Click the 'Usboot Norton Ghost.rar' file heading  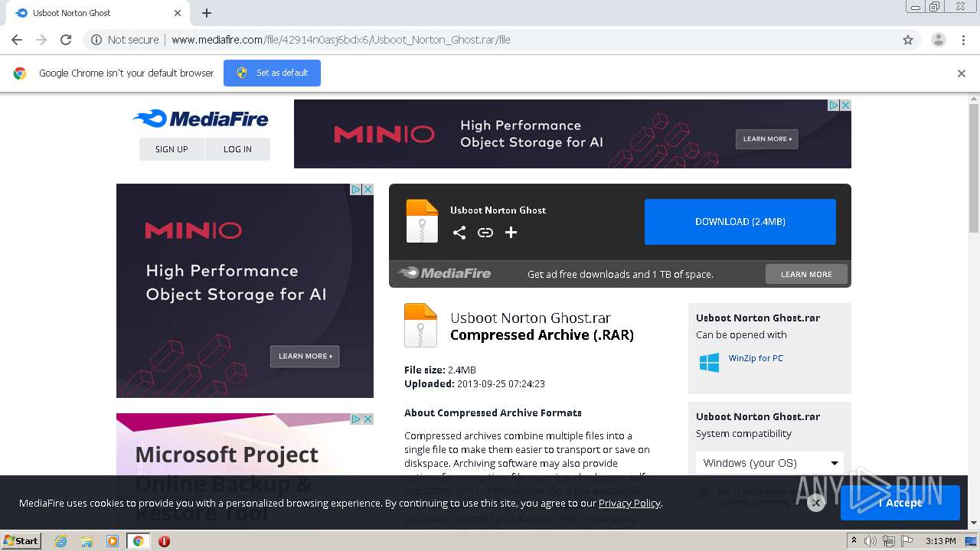click(531, 318)
